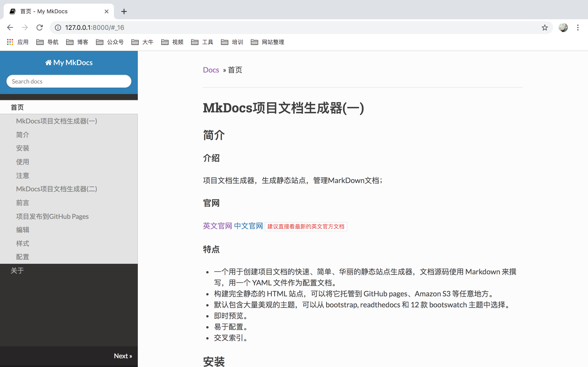Click the site info icon in address bar
588x367 pixels.
(58, 28)
